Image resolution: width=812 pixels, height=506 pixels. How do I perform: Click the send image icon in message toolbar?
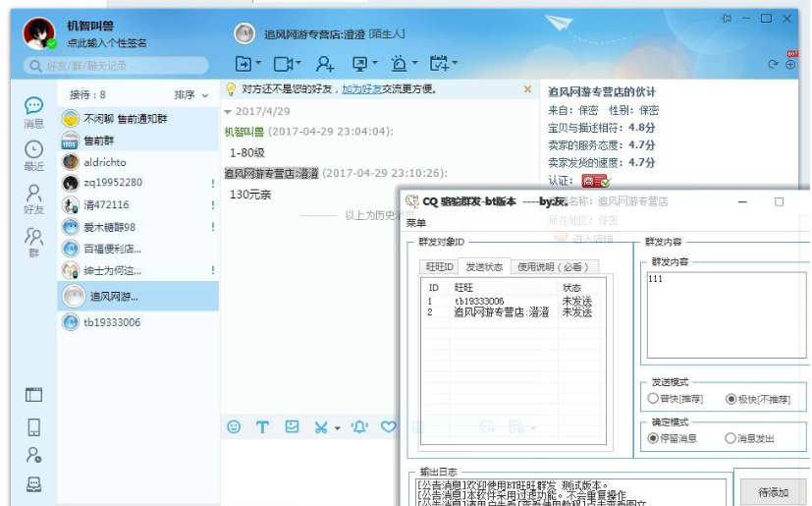292,426
